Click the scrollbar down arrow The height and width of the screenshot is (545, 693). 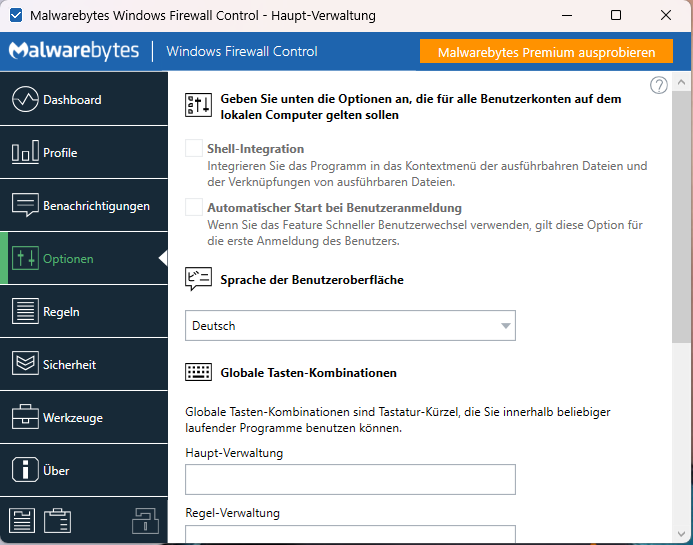681,534
